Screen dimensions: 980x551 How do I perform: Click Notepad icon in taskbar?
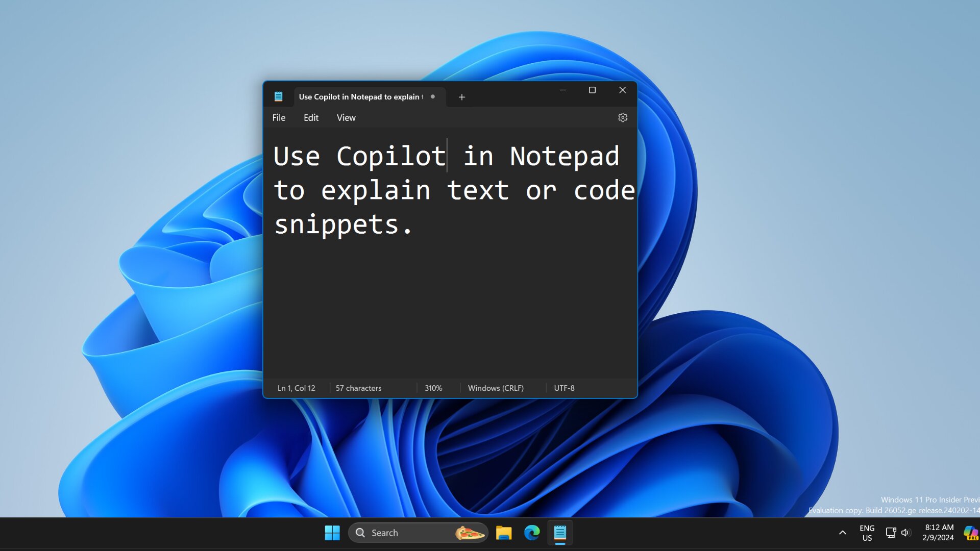(560, 533)
